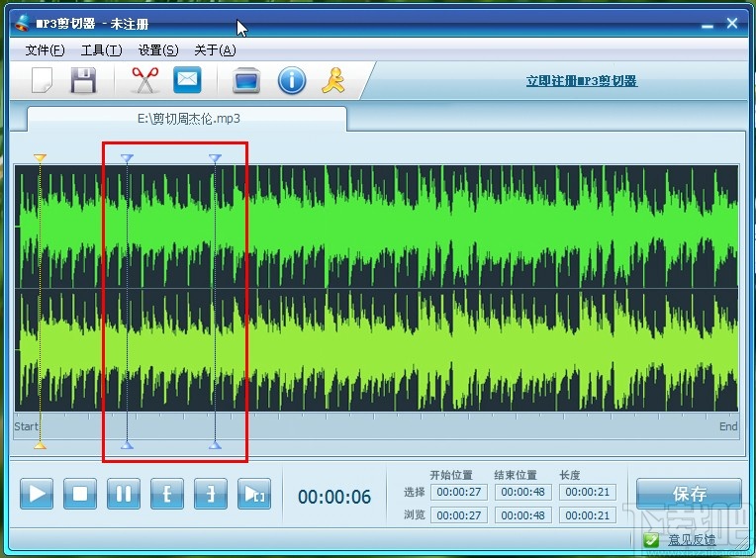This screenshot has width=756, height=558.
Task: Click the 浏览 结束位置 field 00:00:48
Action: (523, 515)
